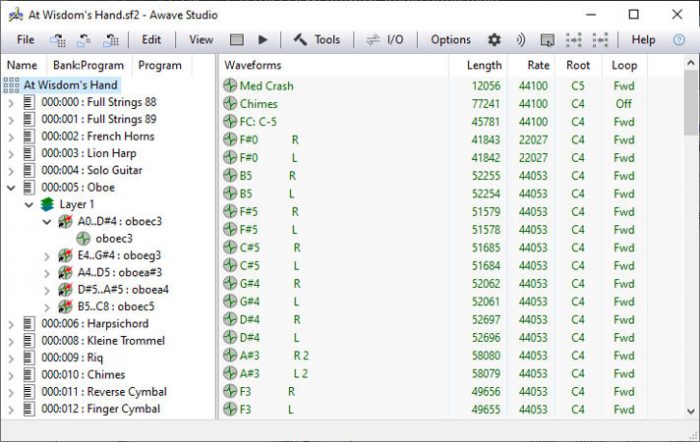
Task: Select the Med Crash waveform icon
Action: pos(230,86)
